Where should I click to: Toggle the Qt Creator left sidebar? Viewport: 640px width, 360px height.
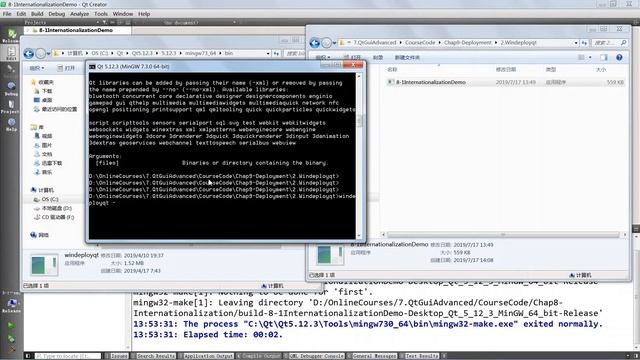click(x=28, y=356)
